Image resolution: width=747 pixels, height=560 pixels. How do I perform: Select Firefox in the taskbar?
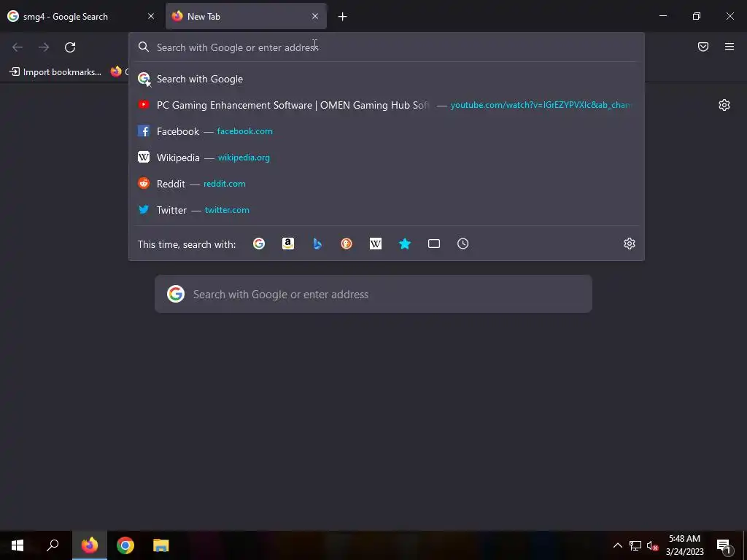point(90,545)
